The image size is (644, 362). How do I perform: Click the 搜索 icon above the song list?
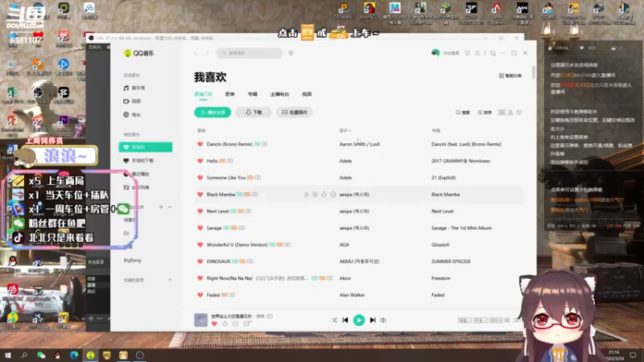pyautogui.click(x=462, y=113)
